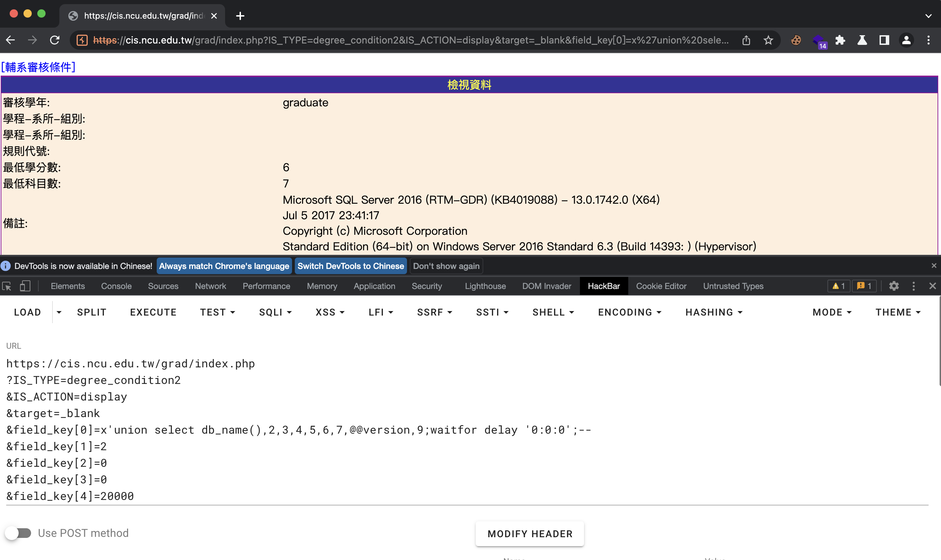This screenshot has height=560, width=941.
Task: Open the SHELL dropdown menu
Action: pyautogui.click(x=553, y=312)
